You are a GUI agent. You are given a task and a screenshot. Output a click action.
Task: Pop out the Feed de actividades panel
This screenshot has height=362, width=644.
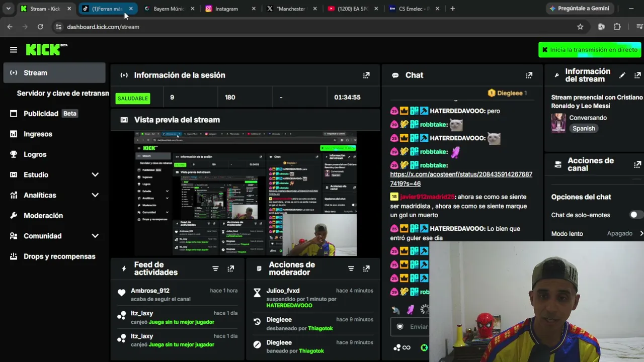click(230, 268)
